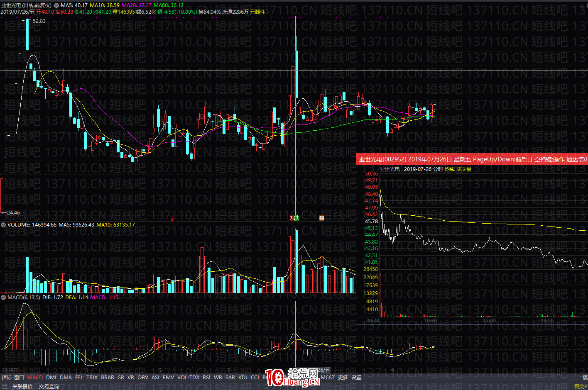Select the DMI indicator tab

(51, 378)
